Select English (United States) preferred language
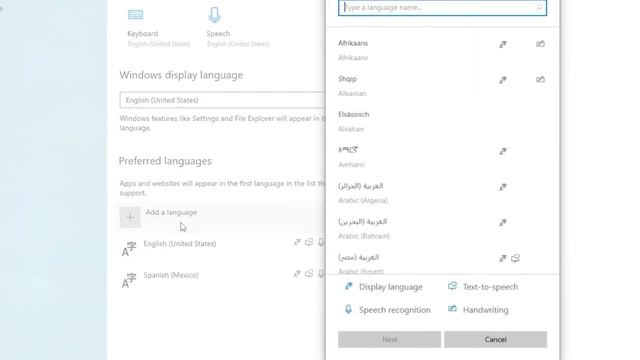Image resolution: width=640 pixels, height=360 pixels. pyautogui.click(x=180, y=244)
